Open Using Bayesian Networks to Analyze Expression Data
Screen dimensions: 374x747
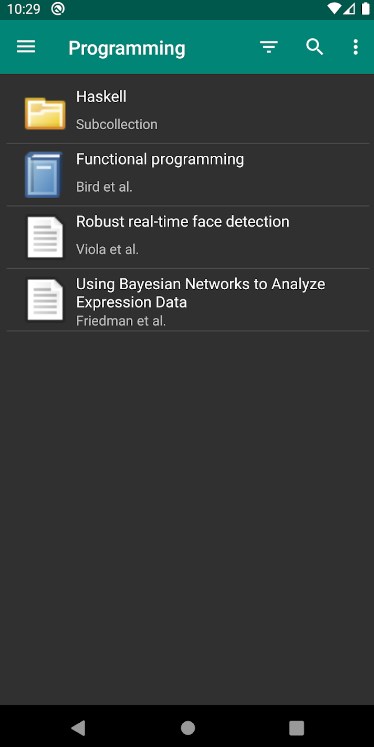point(188,300)
